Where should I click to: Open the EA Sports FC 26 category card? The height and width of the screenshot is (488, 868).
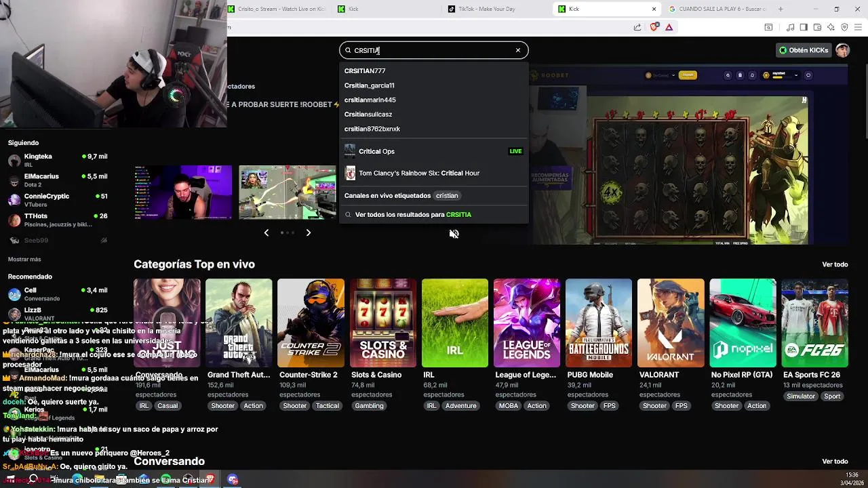[814, 323]
